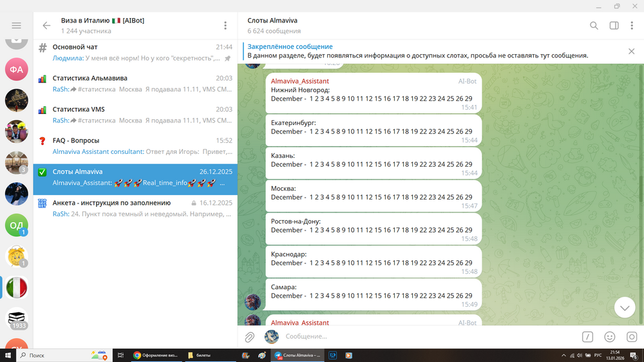The height and width of the screenshot is (362, 644).
Task: Open pinned message Закреплённое сообщение
Action: click(x=290, y=47)
